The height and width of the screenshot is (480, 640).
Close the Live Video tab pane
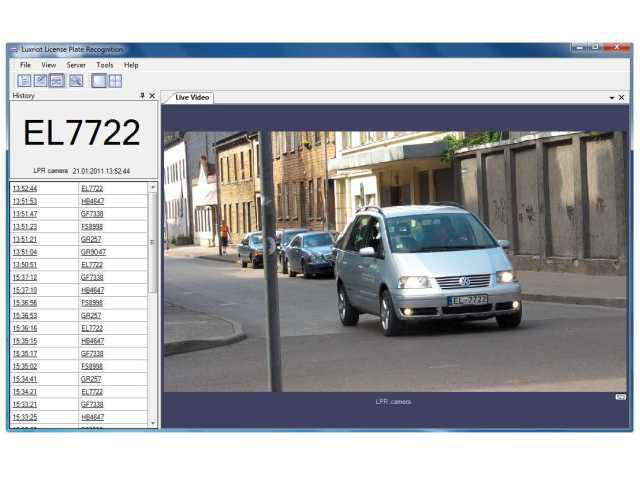(622, 98)
